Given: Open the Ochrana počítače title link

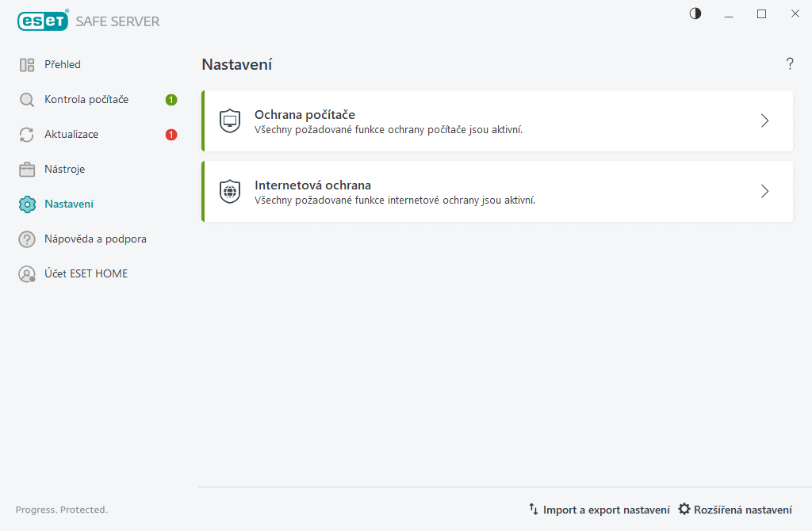Looking at the screenshot, I should pos(304,115).
